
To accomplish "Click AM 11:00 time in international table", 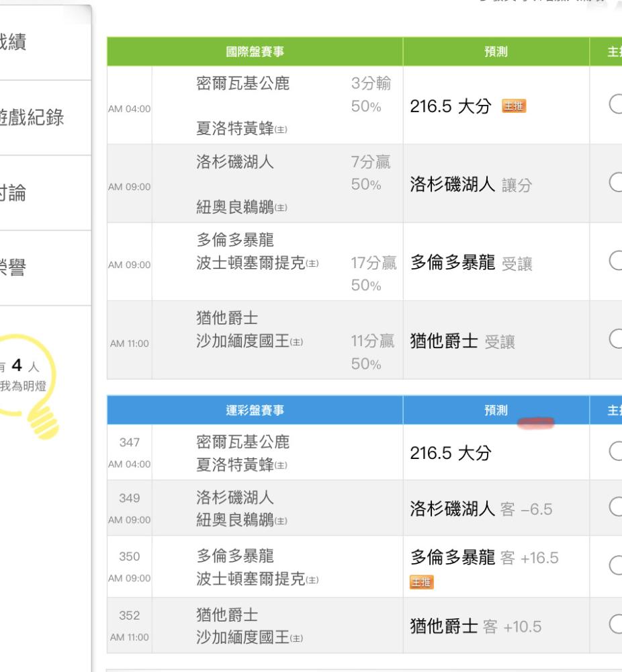I will tap(130, 343).
